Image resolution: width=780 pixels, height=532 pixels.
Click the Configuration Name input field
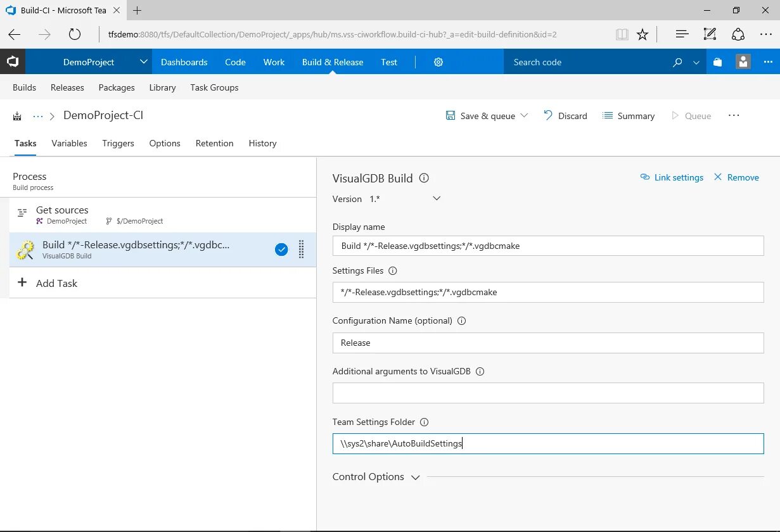pyautogui.click(x=547, y=343)
